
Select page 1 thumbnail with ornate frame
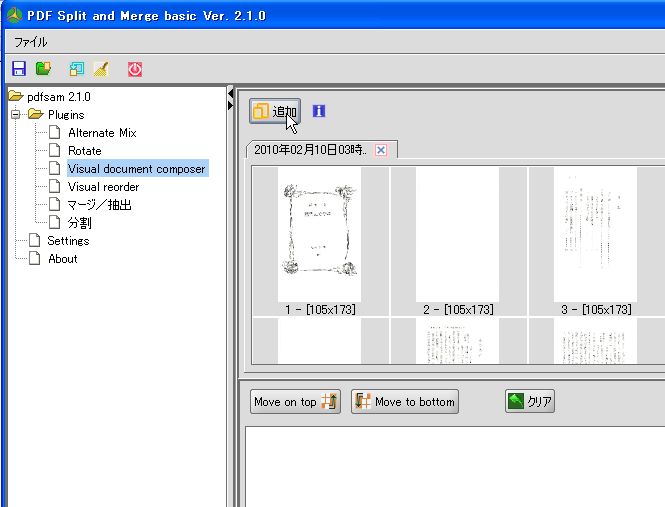pyautogui.click(x=319, y=234)
